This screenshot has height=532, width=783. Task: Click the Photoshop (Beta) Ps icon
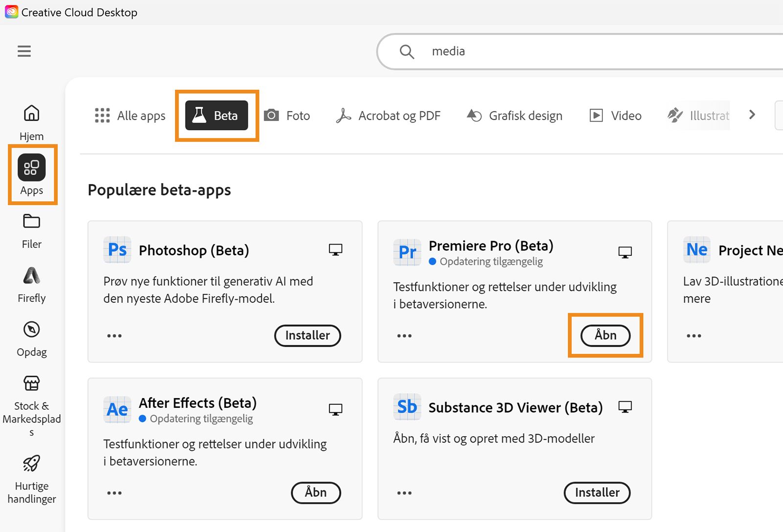coord(117,249)
